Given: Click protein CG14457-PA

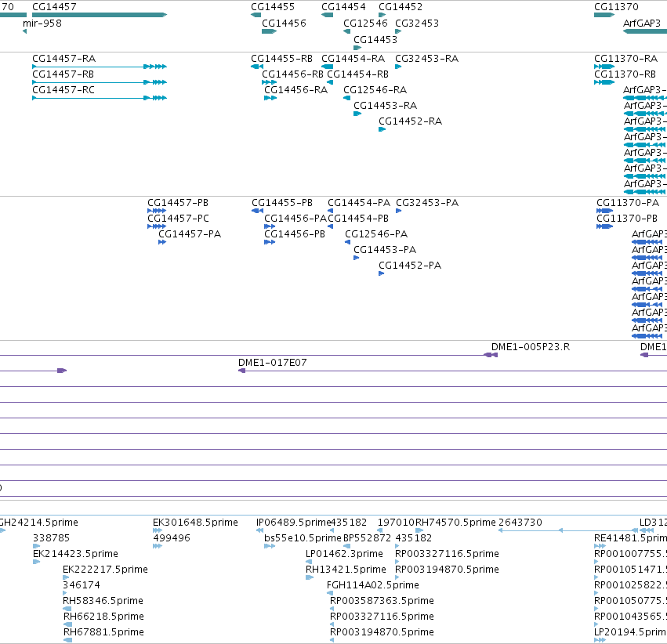Looking at the screenshot, I should [x=190, y=233].
